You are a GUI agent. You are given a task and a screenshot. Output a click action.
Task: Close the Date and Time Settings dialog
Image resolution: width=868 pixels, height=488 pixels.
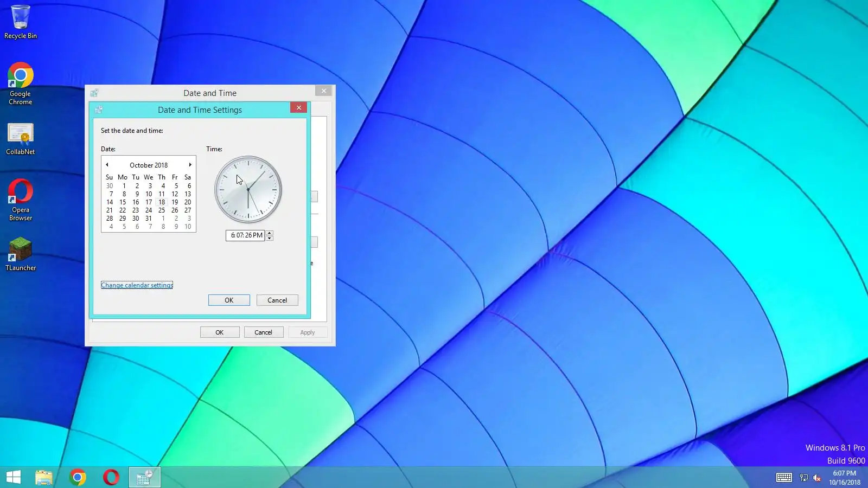coord(299,108)
